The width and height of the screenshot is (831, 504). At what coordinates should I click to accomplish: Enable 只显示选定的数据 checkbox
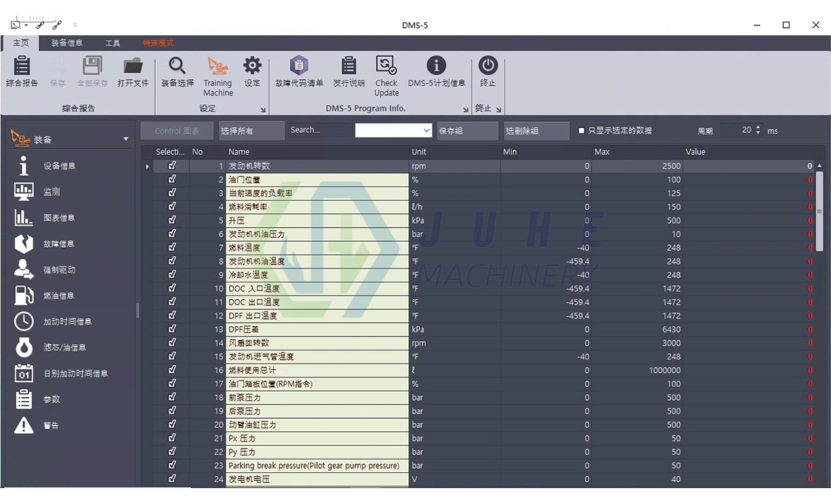580,130
